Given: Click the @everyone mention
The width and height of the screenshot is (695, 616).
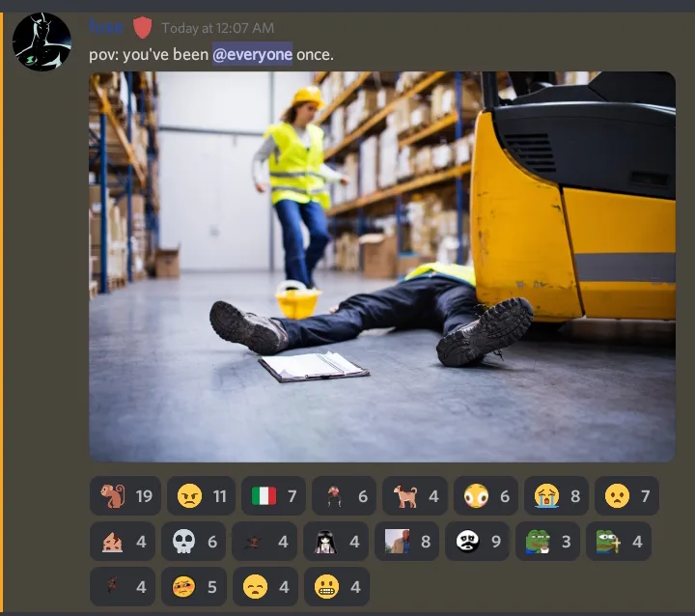Looking at the screenshot, I should pyautogui.click(x=252, y=54).
